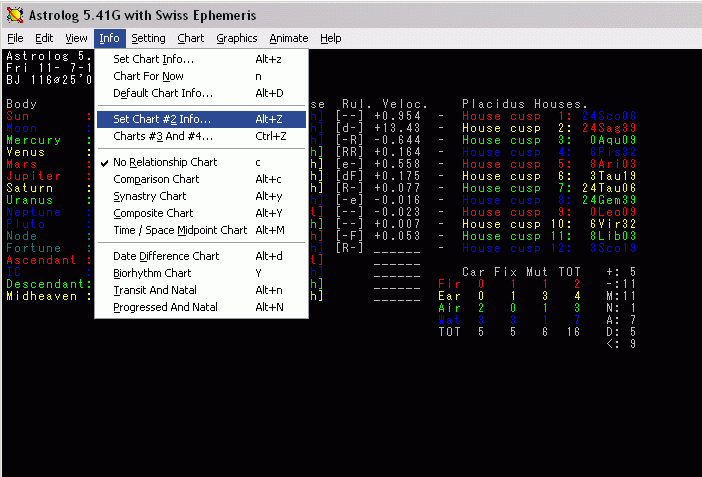This screenshot has height=477, width=702.
Task: Click the Moon row in Body list
Action: click(x=21, y=128)
